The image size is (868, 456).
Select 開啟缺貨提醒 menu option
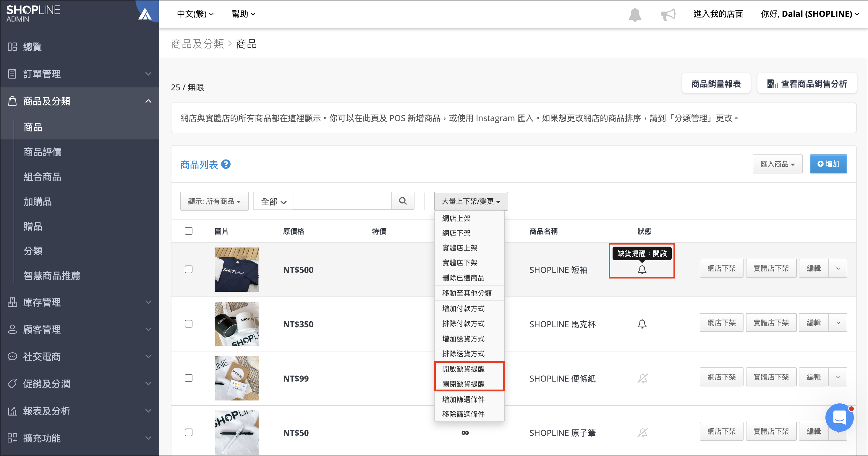469,369
